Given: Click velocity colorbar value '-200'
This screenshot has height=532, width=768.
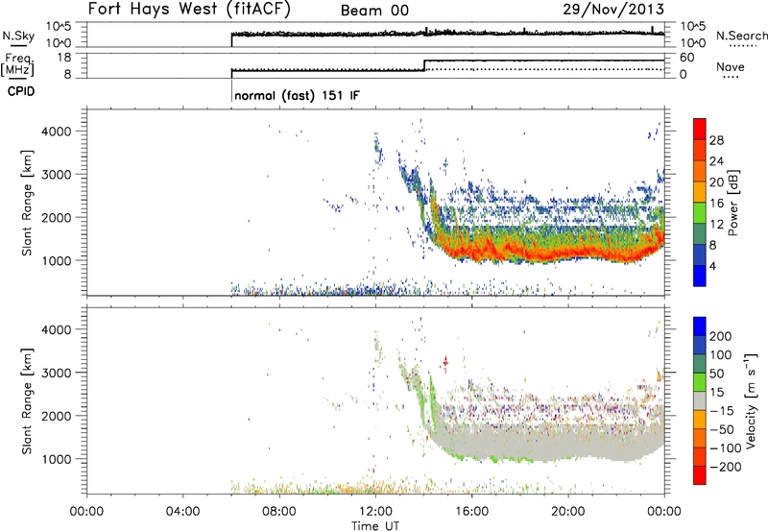Looking at the screenshot, I should click(x=726, y=467).
